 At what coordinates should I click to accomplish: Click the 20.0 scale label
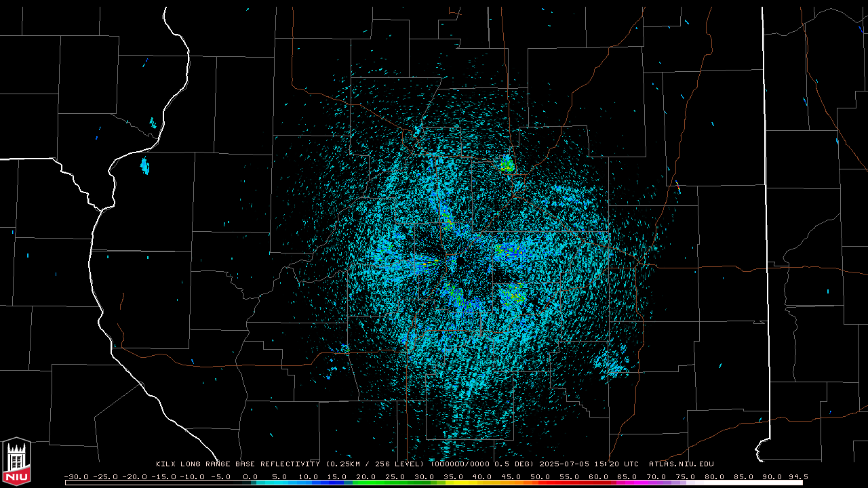(366, 477)
